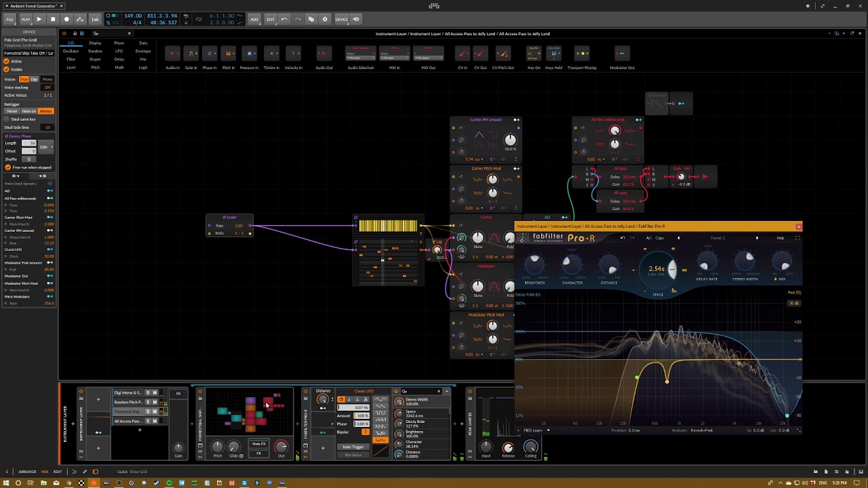Viewport: 868px width, 488px height.
Task: Select the LFO module category
Action: click(x=119, y=51)
